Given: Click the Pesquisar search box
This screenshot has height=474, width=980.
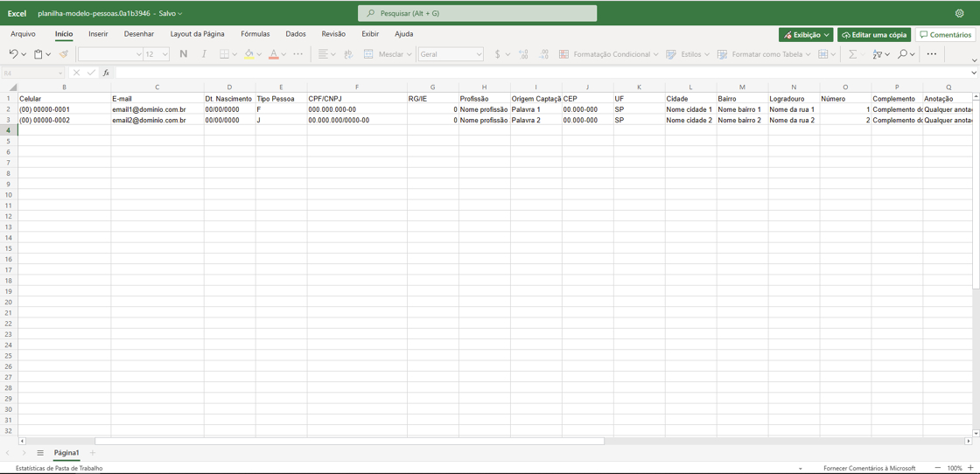Looking at the screenshot, I should (478, 13).
